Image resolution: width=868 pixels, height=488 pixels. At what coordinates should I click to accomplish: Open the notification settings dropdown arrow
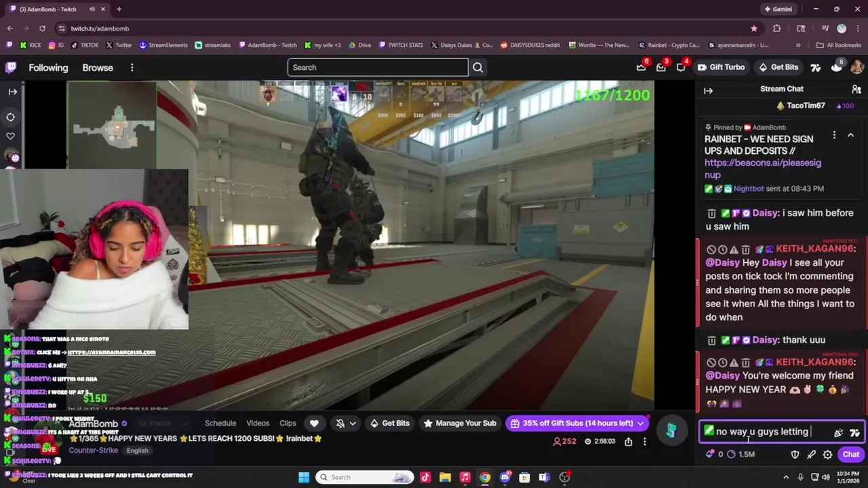pyautogui.click(x=353, y=423)
